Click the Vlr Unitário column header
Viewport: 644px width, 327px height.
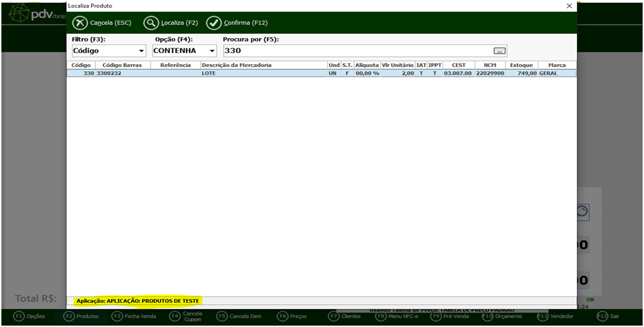398,65
